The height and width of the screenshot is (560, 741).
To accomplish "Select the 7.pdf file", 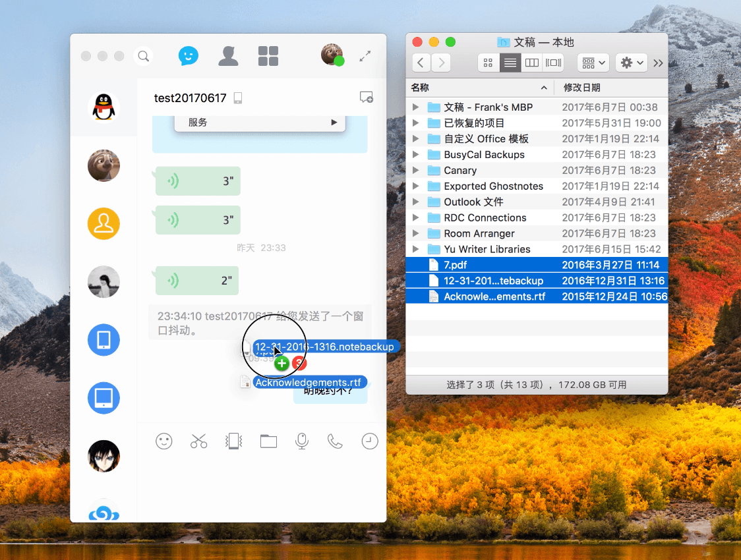I will pyautogui.click(x=537, y=265).
